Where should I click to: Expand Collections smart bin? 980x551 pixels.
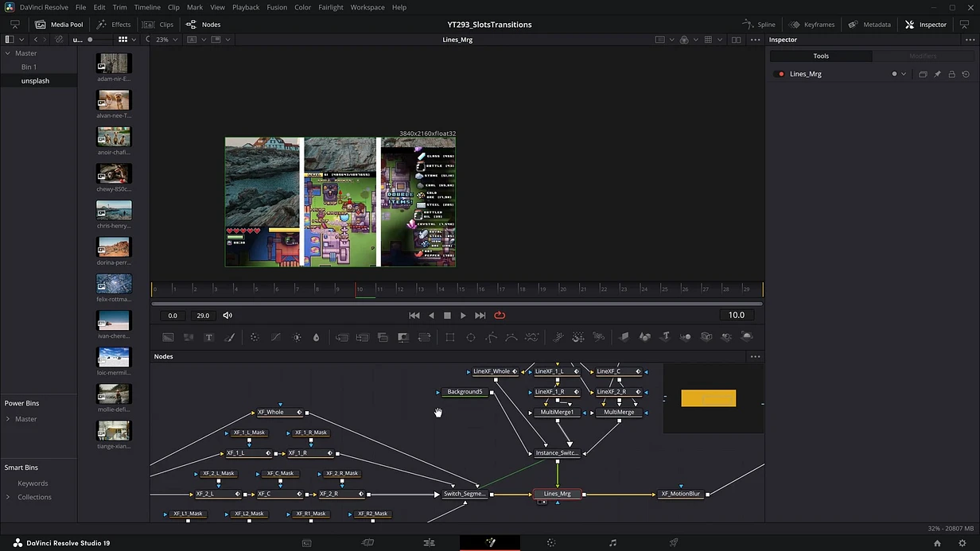click(x=8, y=497)
